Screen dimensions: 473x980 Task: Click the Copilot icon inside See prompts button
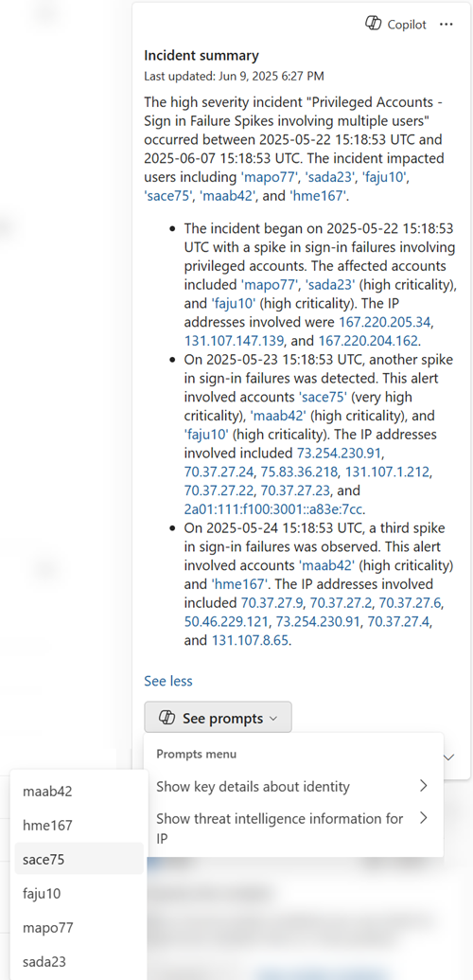(166, 718)
